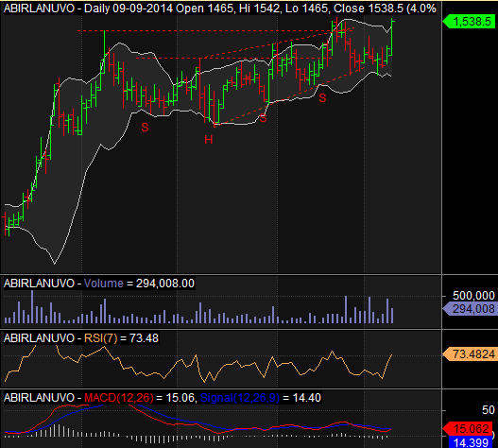The image size is (498, 448).
Task: Click the blue Signal(12,26,9) label
Action: tap(240, 398)
